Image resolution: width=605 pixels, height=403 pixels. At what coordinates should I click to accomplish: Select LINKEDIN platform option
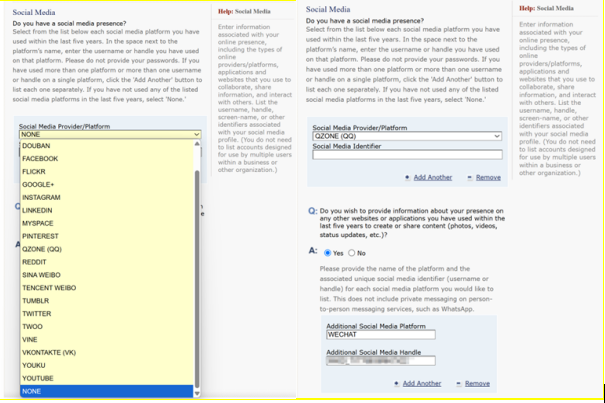[x=107, y=210]
